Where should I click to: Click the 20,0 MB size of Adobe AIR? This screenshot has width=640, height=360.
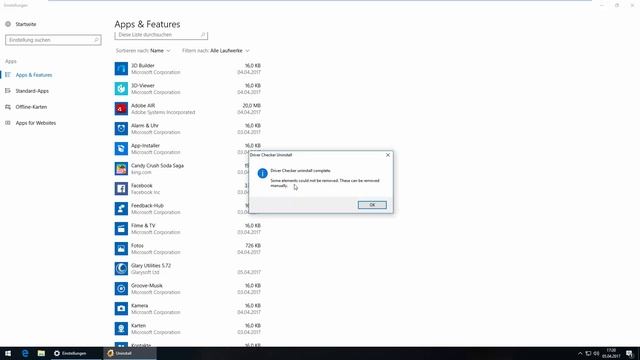252,106
